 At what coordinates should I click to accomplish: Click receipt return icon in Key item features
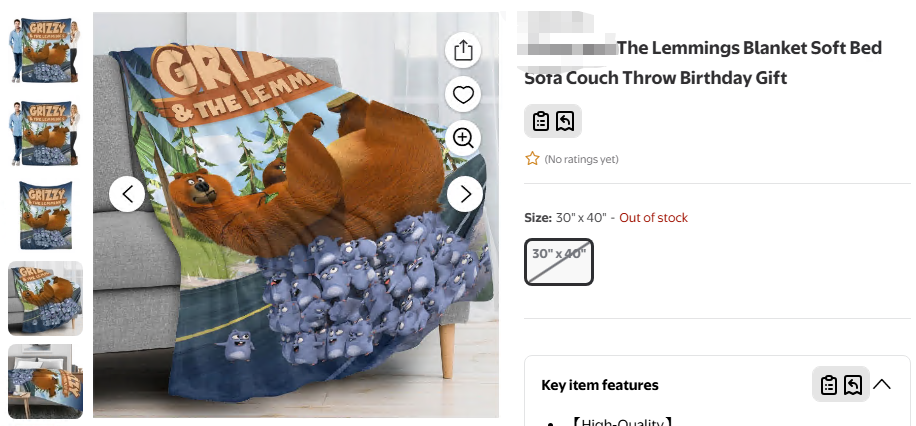click(x=853, y=385)
